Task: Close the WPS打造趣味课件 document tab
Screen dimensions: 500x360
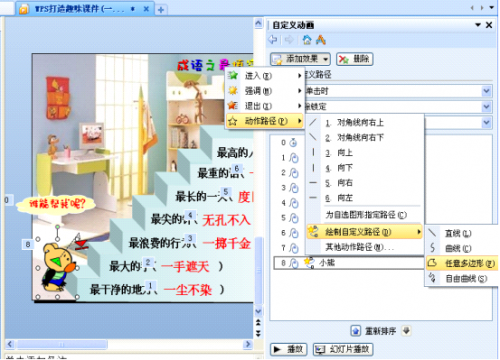Action: (x=146, y=9)
